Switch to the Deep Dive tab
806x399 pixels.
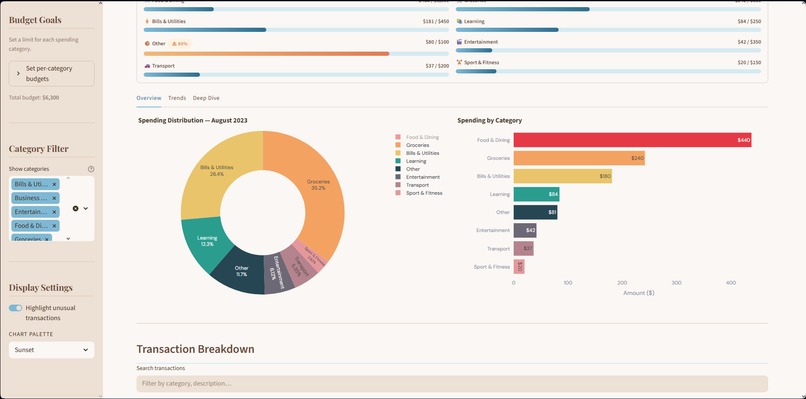(x=206, y=98)
